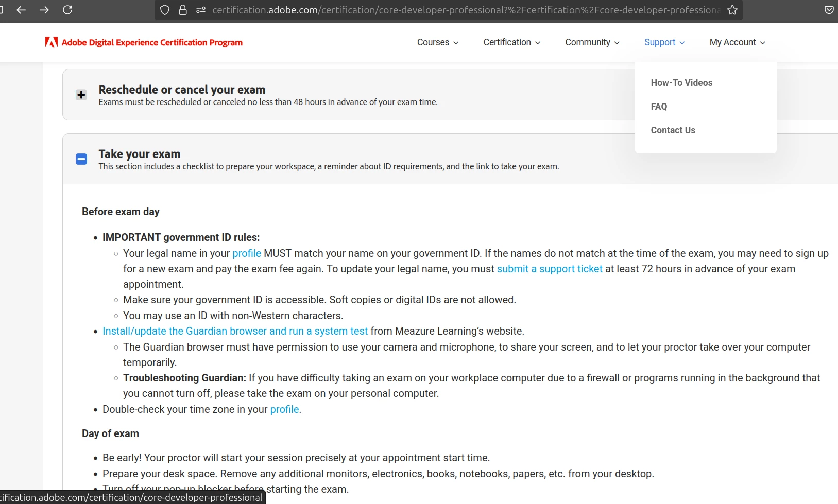Click the Take your exam section description text
The height and width of the screenshot is (504, 838).
(329, 166)
